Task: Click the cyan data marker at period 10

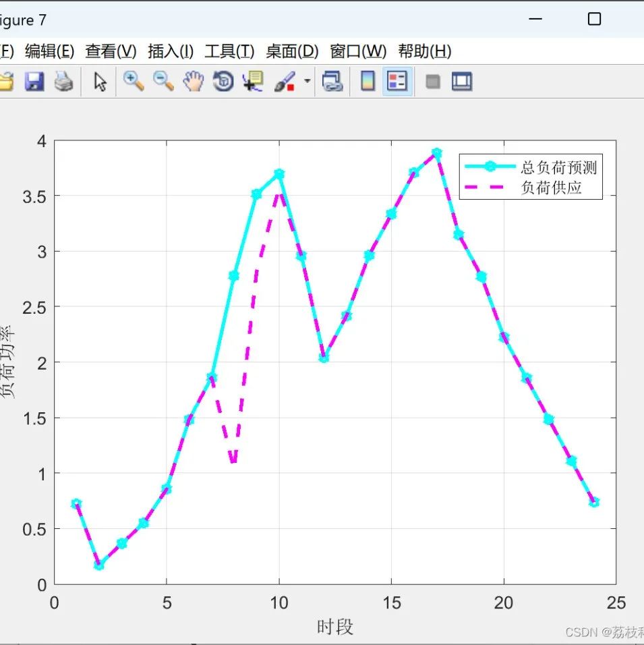Action: click(x=279, y=174)
